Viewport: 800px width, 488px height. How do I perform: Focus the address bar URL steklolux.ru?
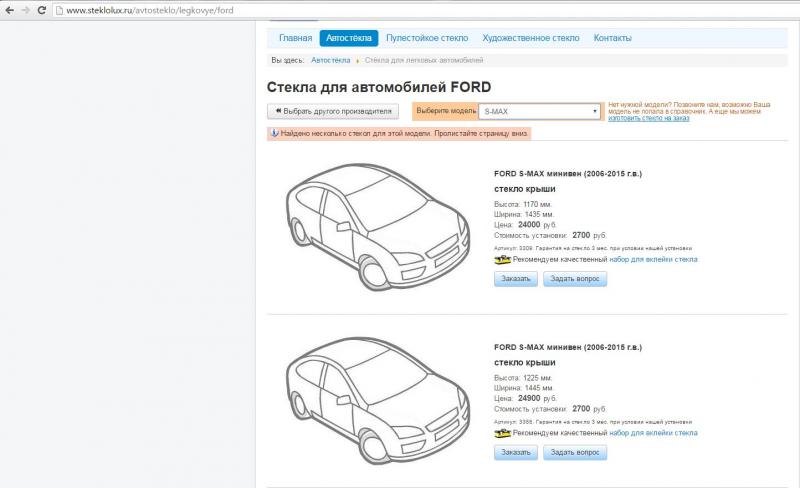click(150, 10)
